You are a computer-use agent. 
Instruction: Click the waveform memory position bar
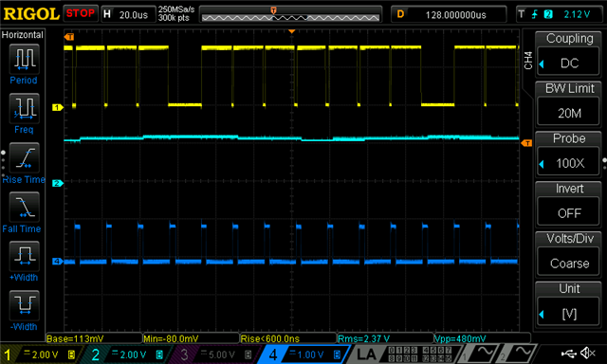(291, 15)
